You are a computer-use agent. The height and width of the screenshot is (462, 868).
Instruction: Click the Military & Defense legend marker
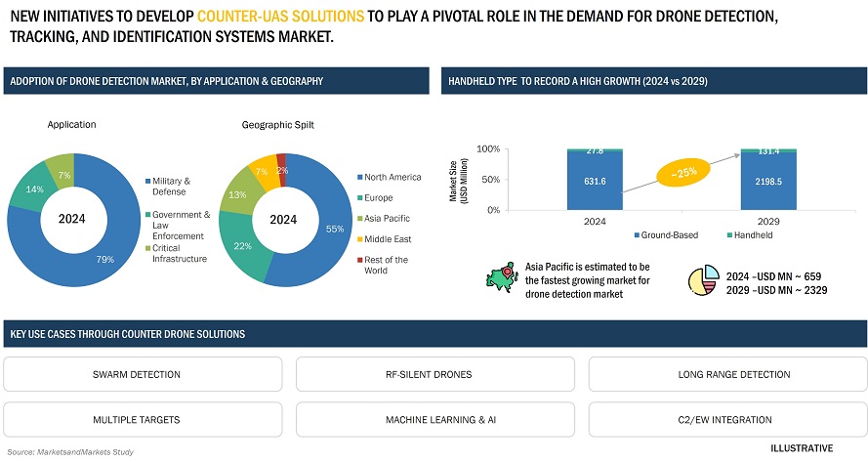coord(146,182)
